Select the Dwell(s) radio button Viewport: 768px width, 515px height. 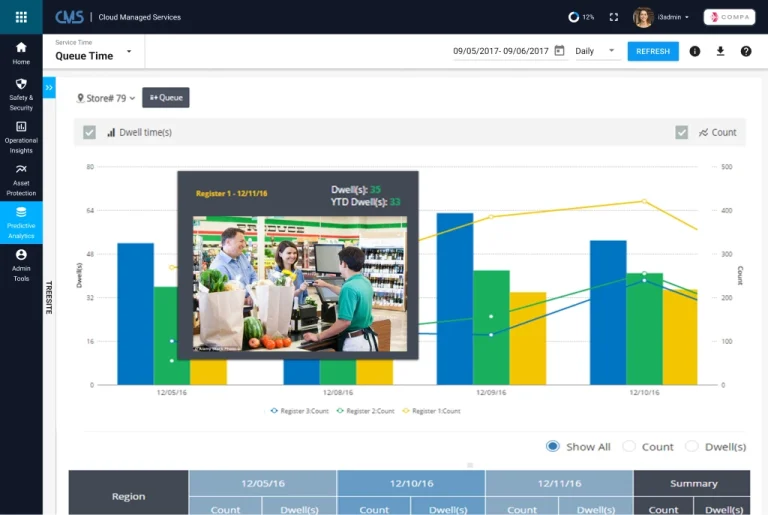click(x=692, y=446)
